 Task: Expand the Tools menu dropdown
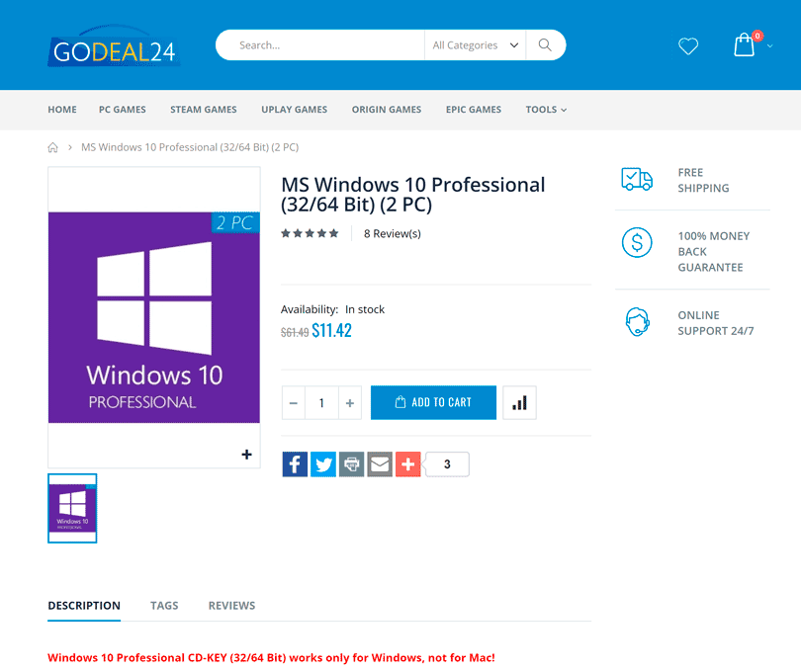tap(546, 110)
